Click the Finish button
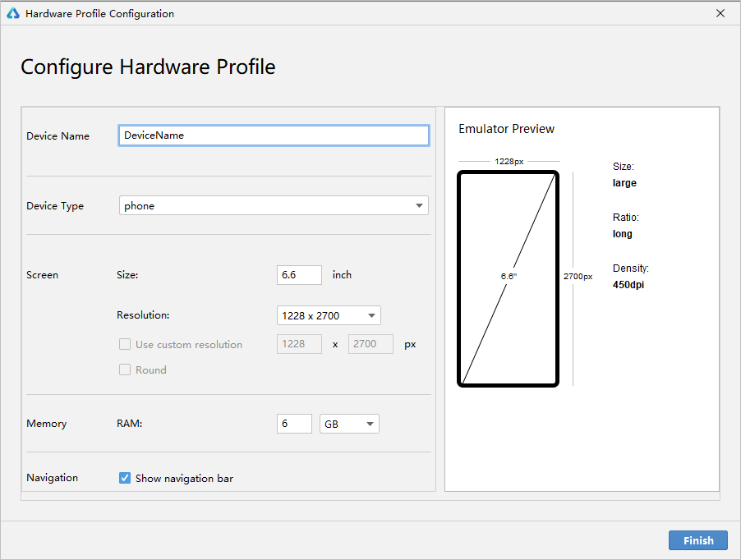 (x=698, y=540)
